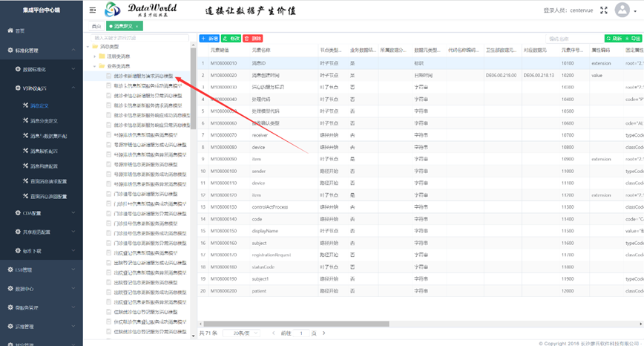Enter fullscreen with the expand icon
The image size is (644, 346).
click(604, 10)
